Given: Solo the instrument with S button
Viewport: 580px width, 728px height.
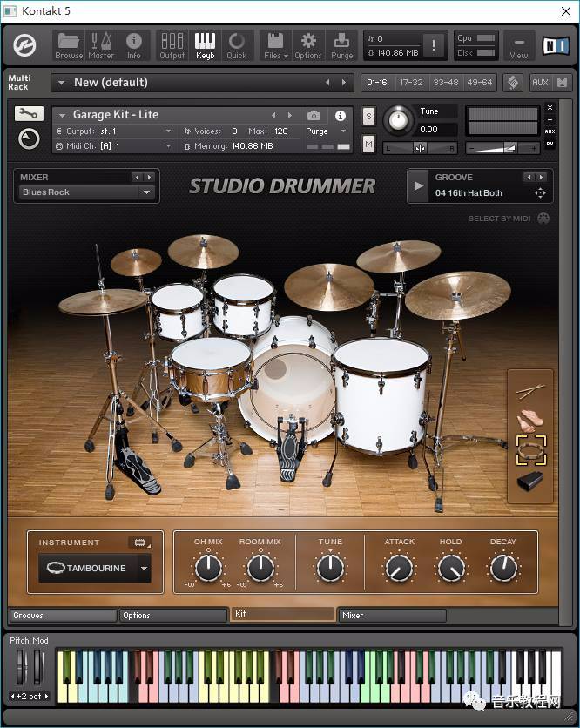Looking at the screenshot, I should 368,117.
